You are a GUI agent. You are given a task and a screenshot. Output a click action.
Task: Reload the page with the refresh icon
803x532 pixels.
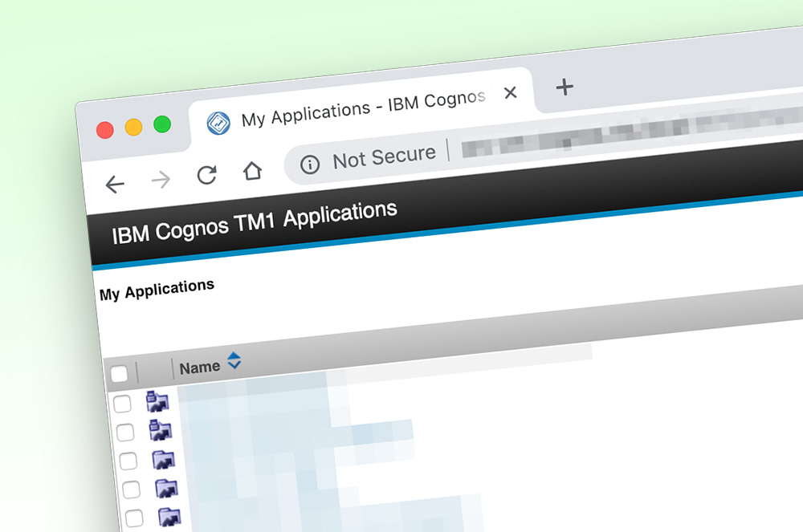click(207, 175)
